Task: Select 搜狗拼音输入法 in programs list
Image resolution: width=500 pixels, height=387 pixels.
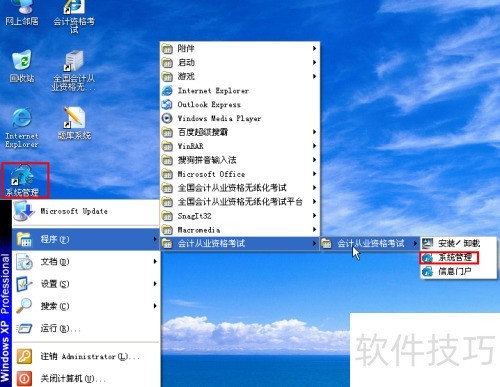Action: 240,160
